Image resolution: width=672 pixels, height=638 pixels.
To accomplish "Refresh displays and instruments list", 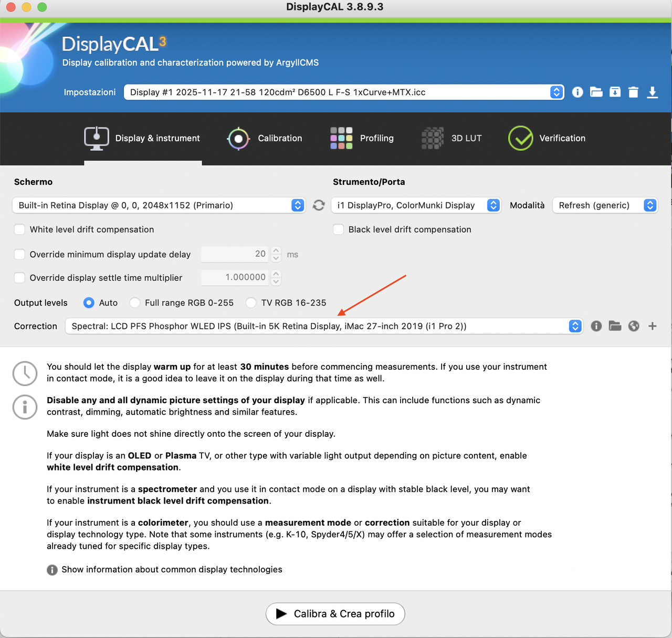I will coord(319,205).
